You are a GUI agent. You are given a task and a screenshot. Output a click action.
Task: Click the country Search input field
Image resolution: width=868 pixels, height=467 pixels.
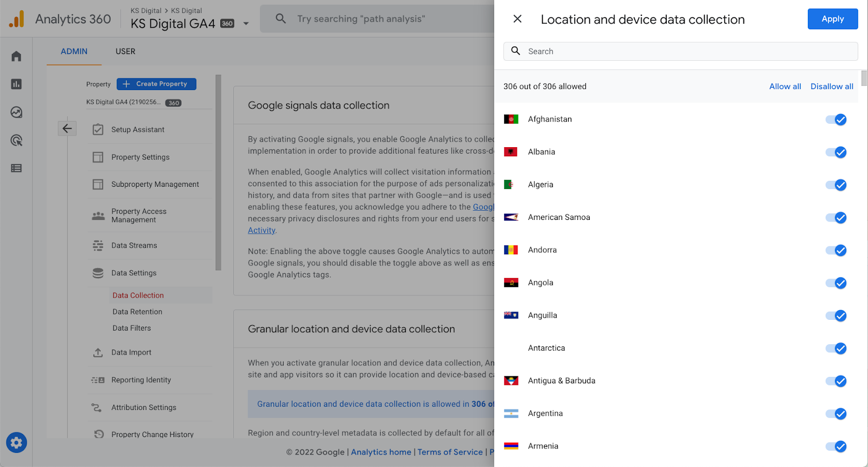coord(681,52)
